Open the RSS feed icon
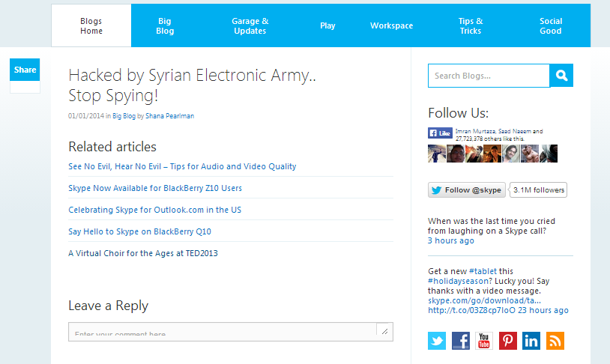 (555, 341)
